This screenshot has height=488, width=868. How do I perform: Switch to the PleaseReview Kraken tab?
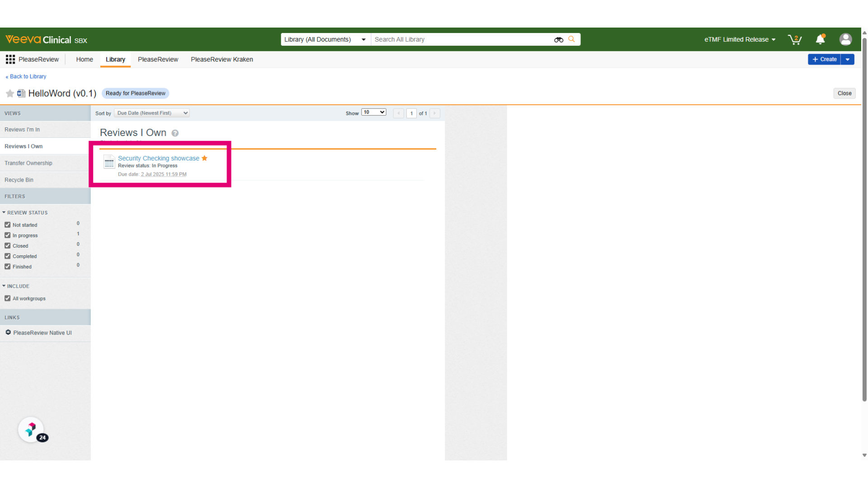[x=222, y=59]
